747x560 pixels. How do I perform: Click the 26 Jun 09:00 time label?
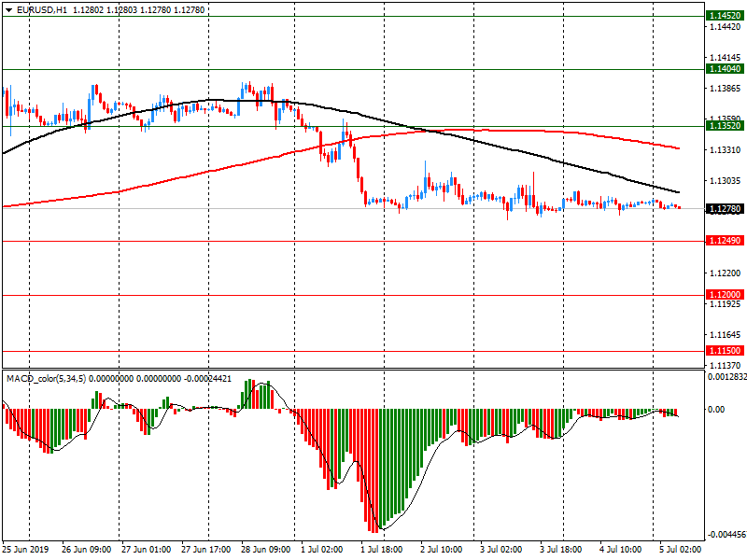[86, 550]
